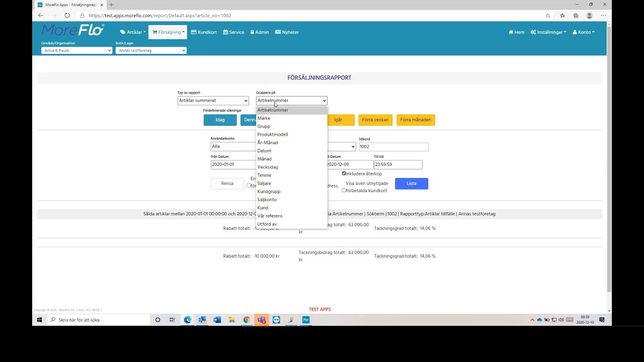Pick Veckodag from the dropdown list

(292, 167)
